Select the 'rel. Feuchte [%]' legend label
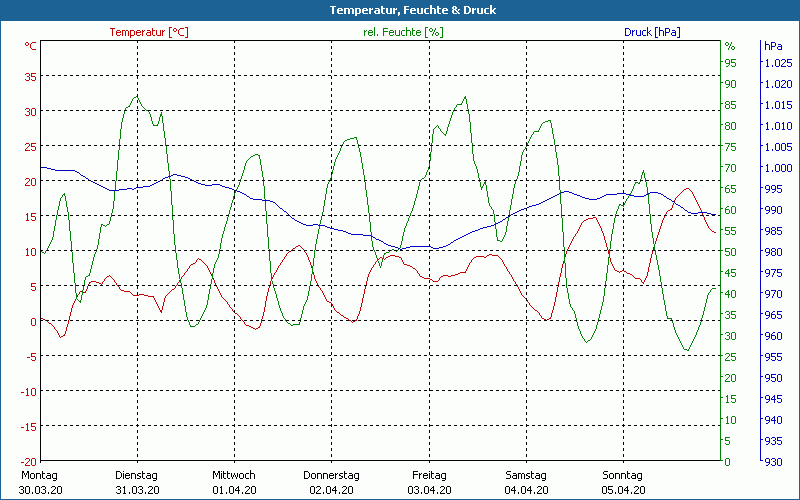The image size is (800, 500). (x=403, y=32)
